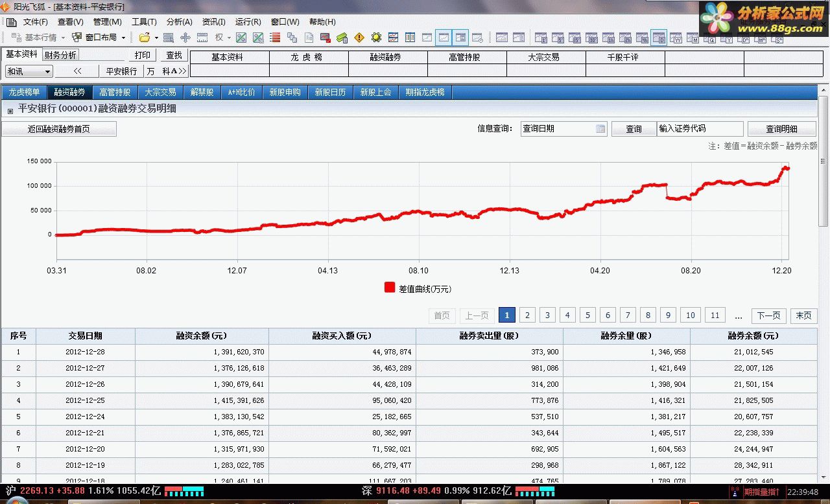Toggle the highlighted split-chart view icon

pyautogui.click(x=460, y=38)
